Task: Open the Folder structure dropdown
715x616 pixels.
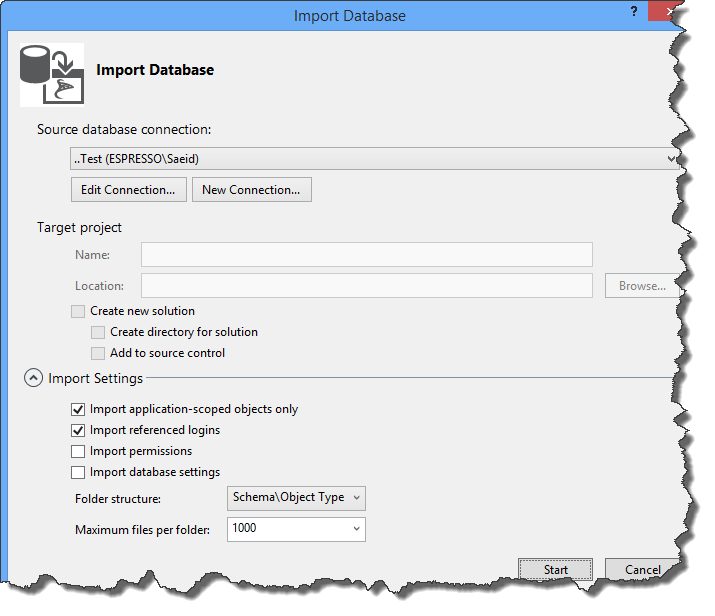Action: 296,498
